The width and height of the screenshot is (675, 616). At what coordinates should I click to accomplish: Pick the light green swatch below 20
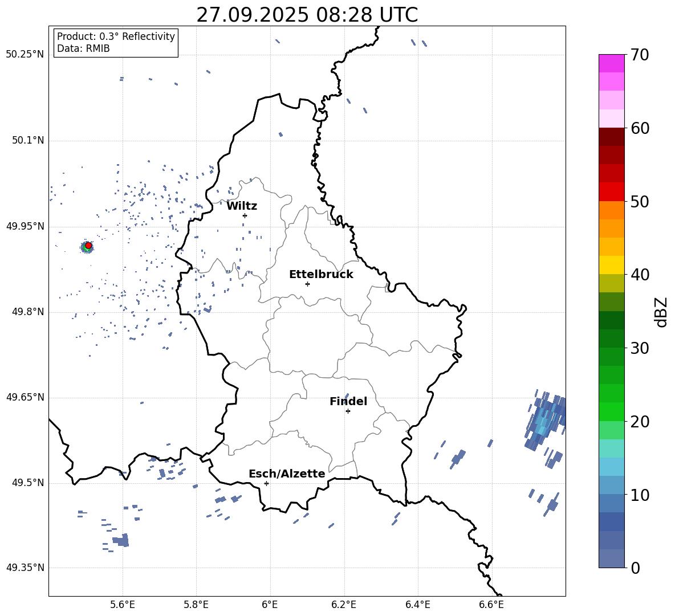click(611, 430)
